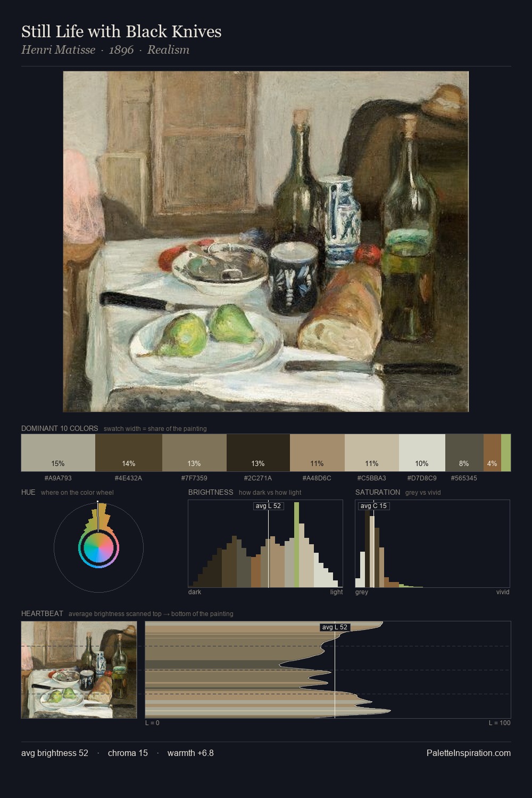Click the heartbeat painting thumbnail

coord(79,670)
